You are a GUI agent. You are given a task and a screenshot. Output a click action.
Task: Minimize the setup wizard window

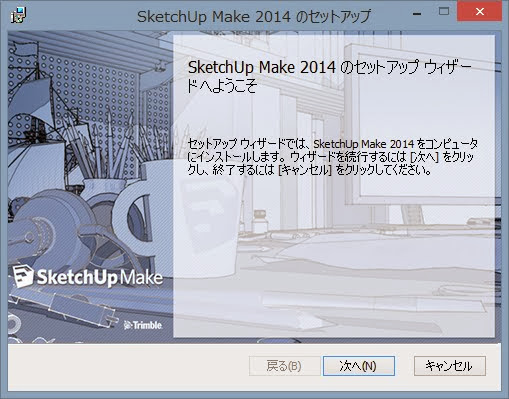coord(417,13)
